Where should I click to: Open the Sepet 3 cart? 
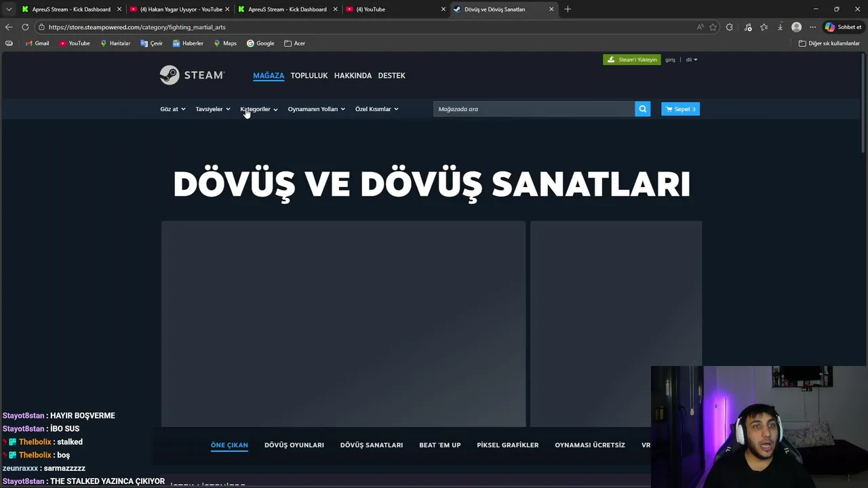click(680, 109)
